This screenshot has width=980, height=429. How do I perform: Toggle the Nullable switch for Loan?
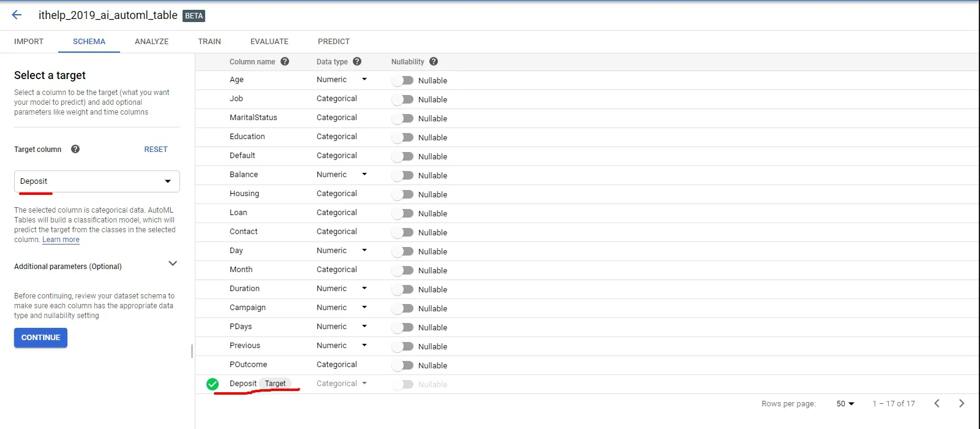(402, 213)
